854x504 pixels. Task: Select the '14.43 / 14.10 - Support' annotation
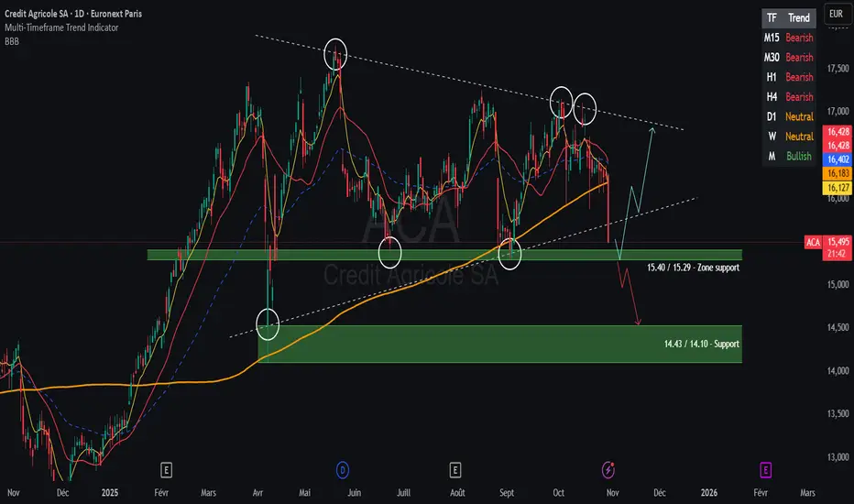(702, 344)
